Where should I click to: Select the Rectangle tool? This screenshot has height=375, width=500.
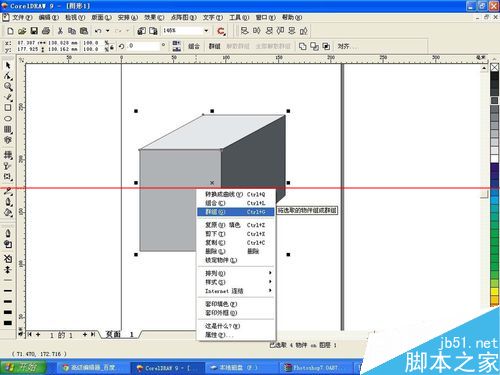8,108
